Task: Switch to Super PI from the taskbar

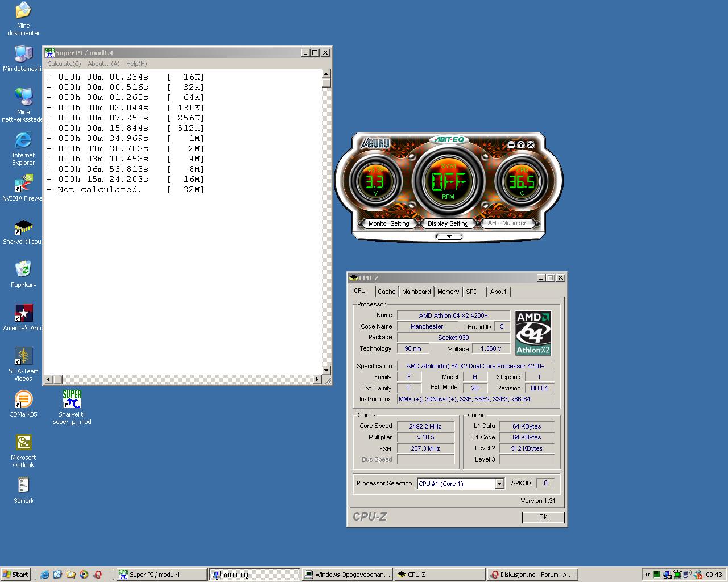Action: click(162, 575)
